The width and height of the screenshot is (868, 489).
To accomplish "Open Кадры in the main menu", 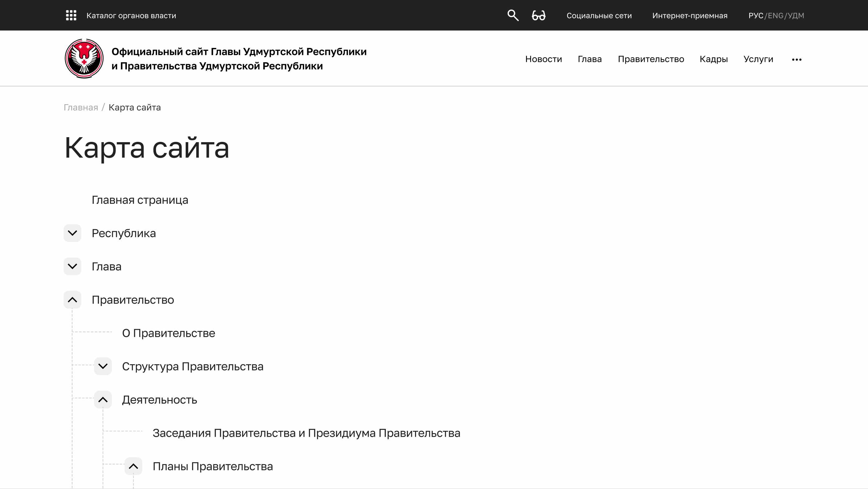I will [x=713, y=59].
